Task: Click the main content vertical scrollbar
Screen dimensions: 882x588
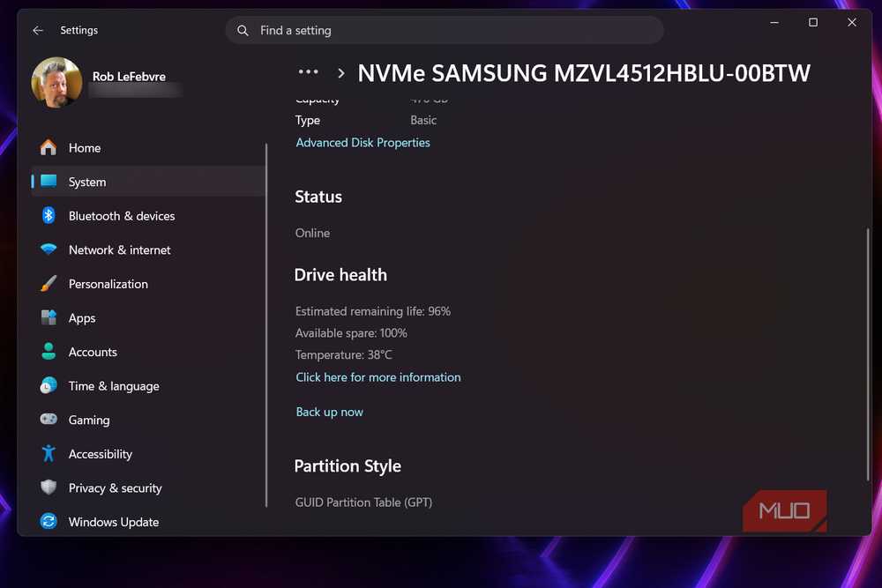Action: (867, 354)
